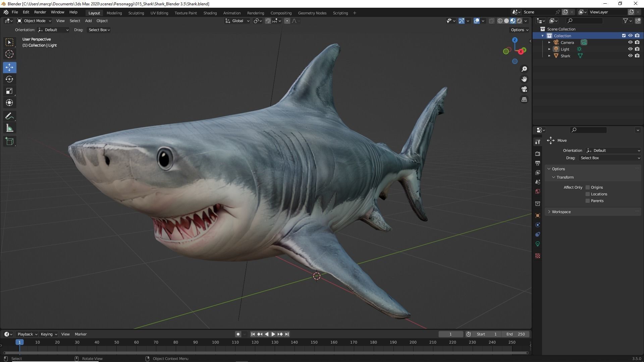Hide the Camera in viewport
644x362 pixels.
(630, 42)
